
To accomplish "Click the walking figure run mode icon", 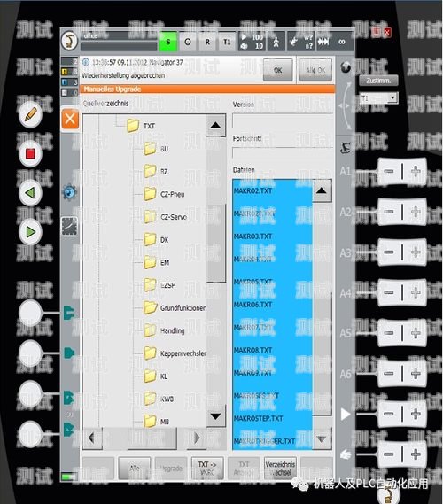I will click(276, 42).
